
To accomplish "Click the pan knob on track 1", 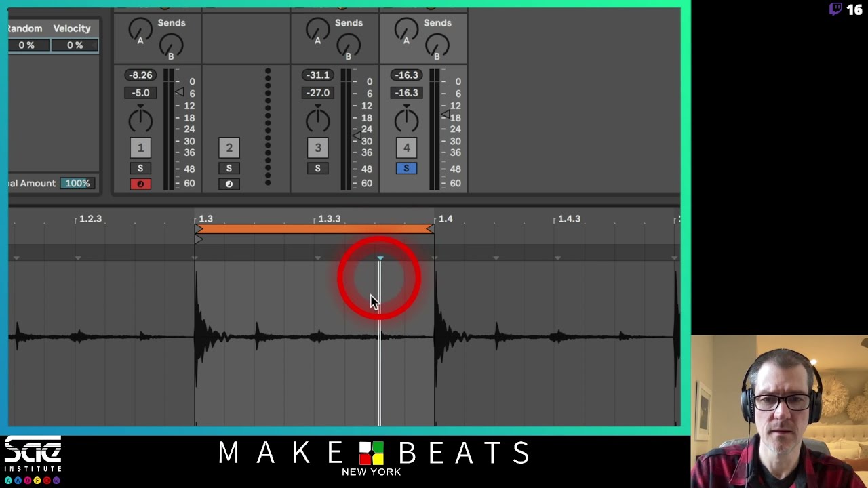I will pos(140,120).
